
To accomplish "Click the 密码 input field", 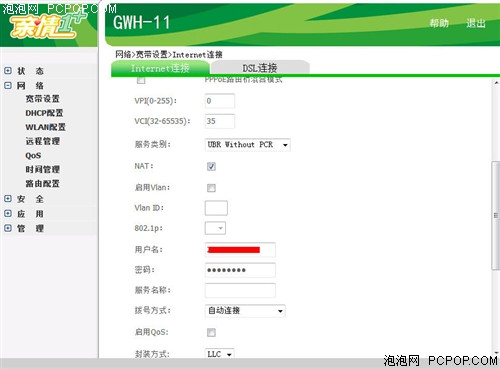I will 240,270.
